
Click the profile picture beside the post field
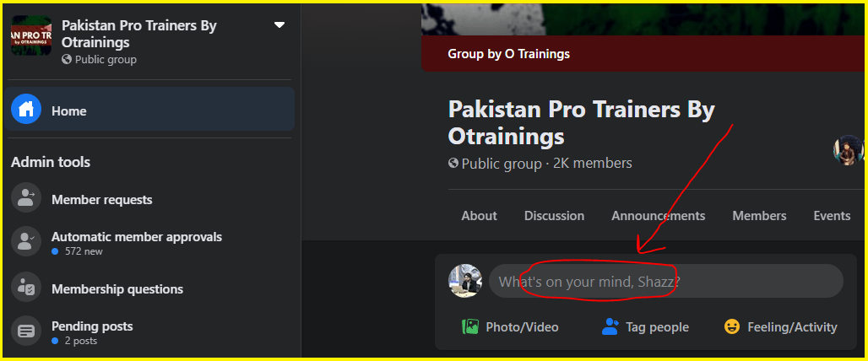(465, 281)
